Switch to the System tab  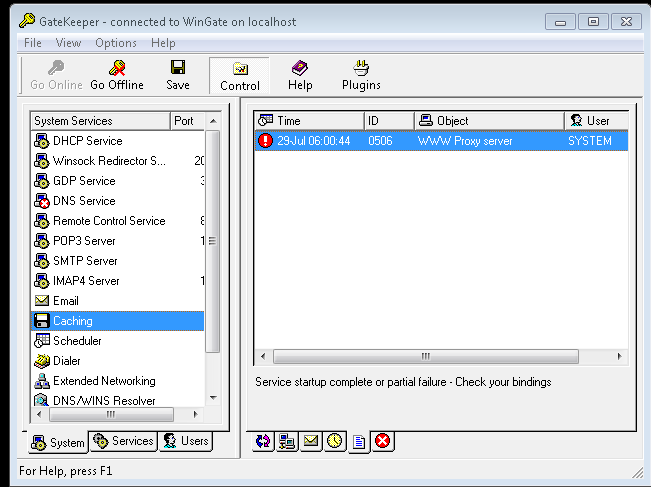pyautogui.click(x=58, y=443)
